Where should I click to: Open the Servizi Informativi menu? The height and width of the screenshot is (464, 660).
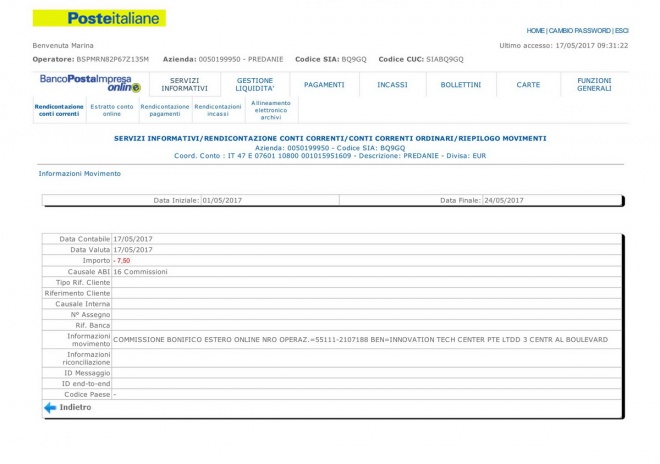184,85
